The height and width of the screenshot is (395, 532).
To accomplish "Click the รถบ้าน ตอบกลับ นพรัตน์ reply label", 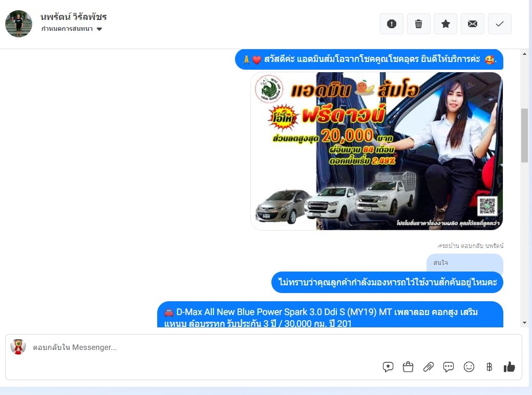I will [x=470, y=246].
